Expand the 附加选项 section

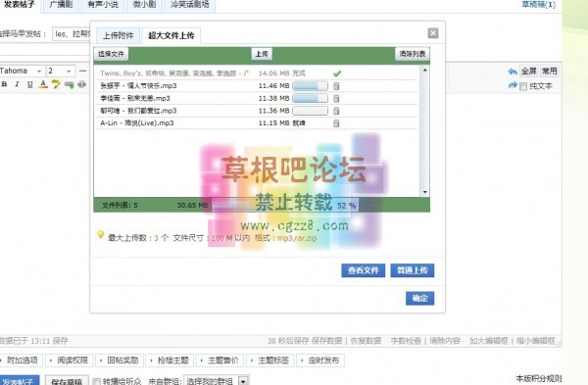pyautogui.click(x=21, y=361)
